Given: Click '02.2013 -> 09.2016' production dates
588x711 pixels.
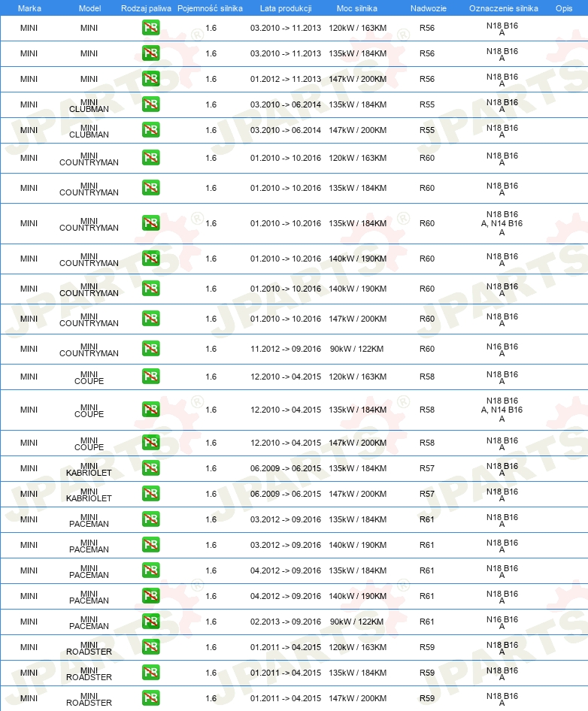Looking at the screenshot, I should 286,622.
